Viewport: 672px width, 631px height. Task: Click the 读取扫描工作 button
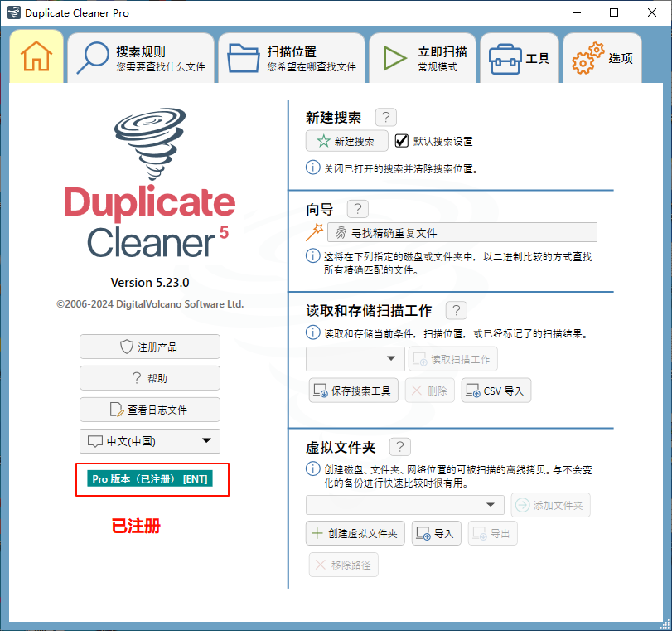453,359
